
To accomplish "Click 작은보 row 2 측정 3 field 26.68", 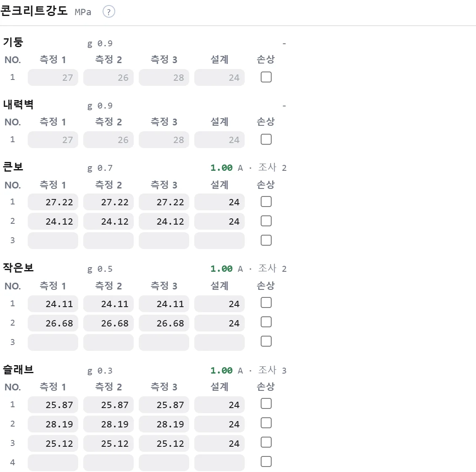I will click(164, 323).
